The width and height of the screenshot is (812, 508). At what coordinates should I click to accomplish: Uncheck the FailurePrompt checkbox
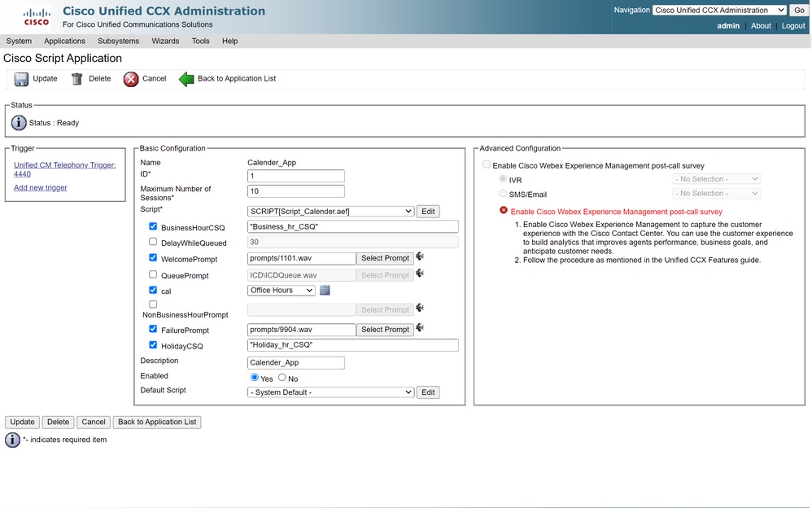point(153,329)
